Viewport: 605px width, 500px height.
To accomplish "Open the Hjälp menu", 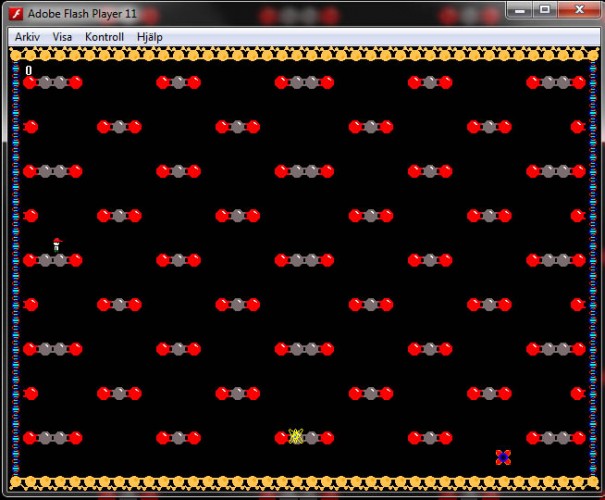I will pyautogui.click(x=150, y=37).
